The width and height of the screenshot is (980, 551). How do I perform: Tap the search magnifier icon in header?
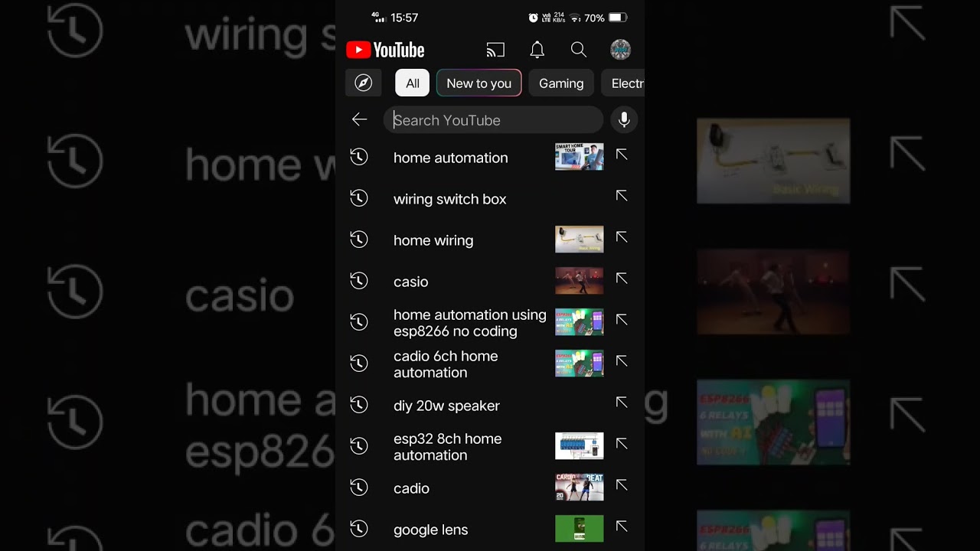coord(579,51)
